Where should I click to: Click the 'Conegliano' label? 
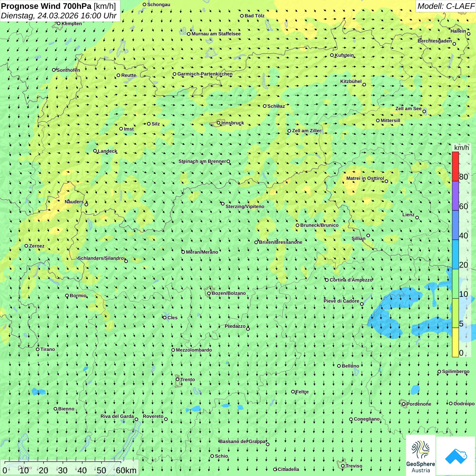click(x=367, y=419)
